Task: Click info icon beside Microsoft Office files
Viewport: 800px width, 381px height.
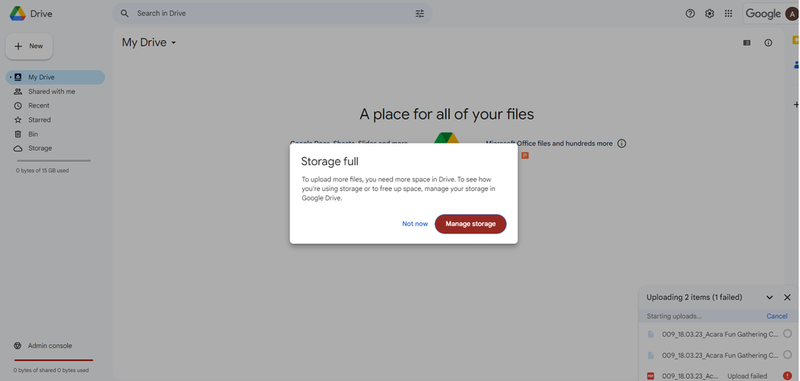Action: point(621,144)
